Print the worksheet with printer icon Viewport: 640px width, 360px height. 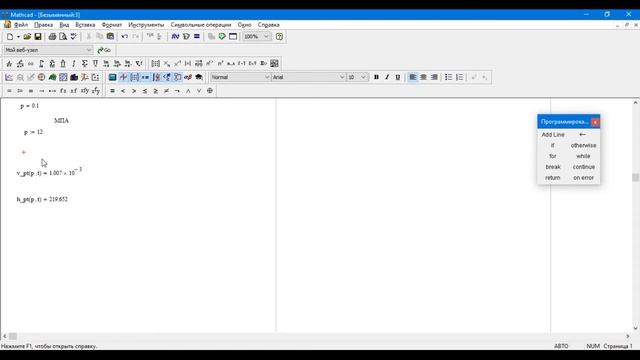pyautogui.click(x=52, y=37)
